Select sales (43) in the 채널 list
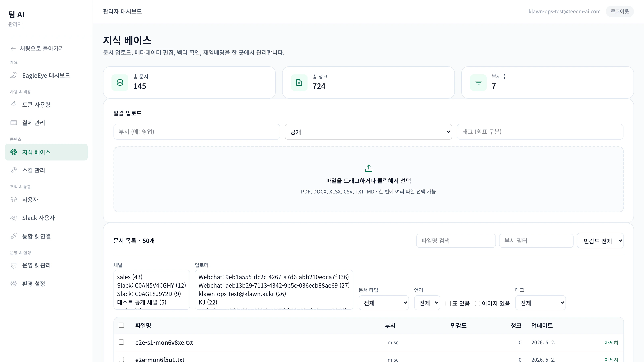This screenshot has width=644, height=362. tap(152, 277)
